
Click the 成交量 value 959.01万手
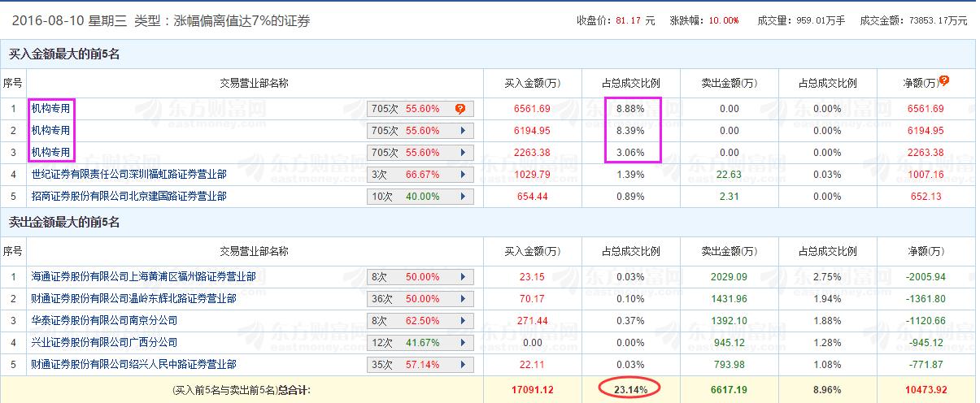[819, 20]
